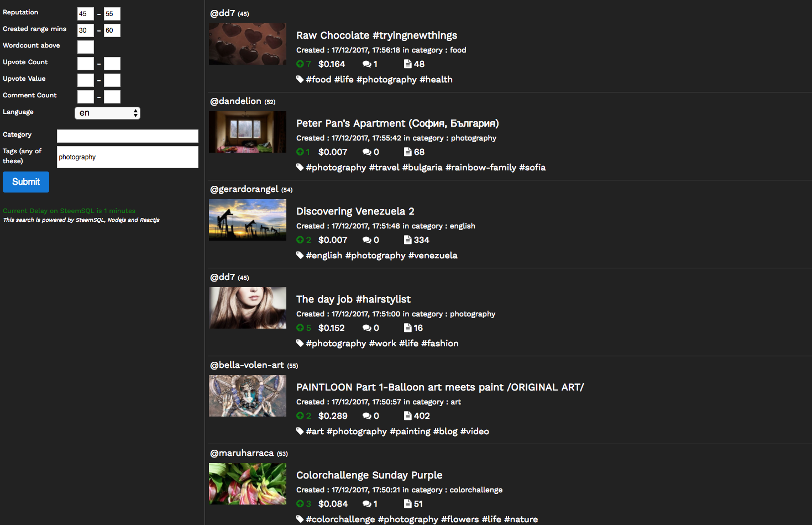Screen dimensions: 812x525
Task: Open Raw Chocolate #tryingnewthings post title
Action: (x=376, y=35)
